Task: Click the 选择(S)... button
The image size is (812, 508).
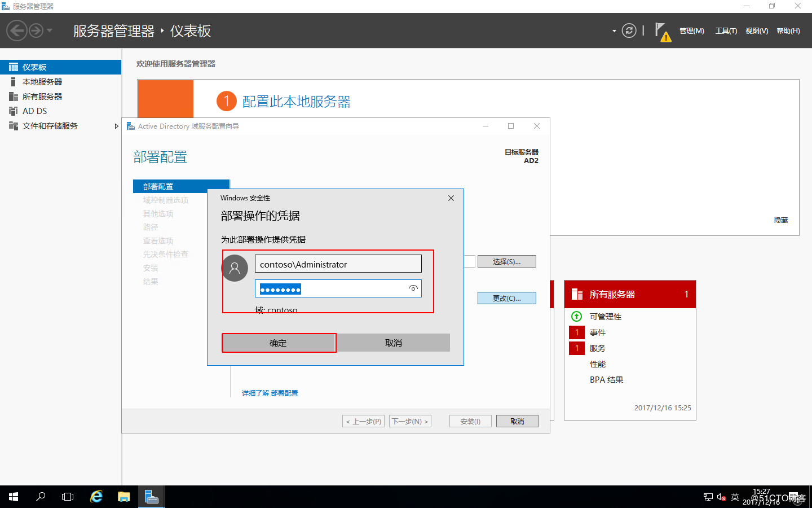Action: tap(507, 261)
